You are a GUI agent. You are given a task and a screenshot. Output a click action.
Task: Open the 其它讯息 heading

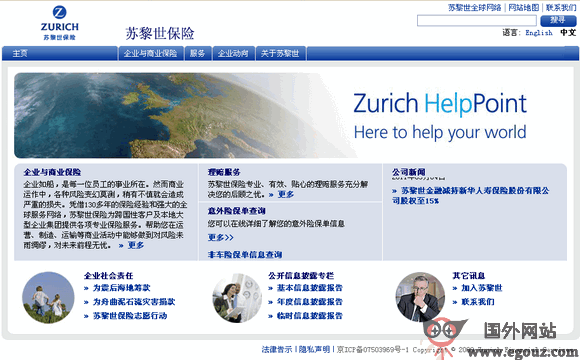tap(469, 276)
